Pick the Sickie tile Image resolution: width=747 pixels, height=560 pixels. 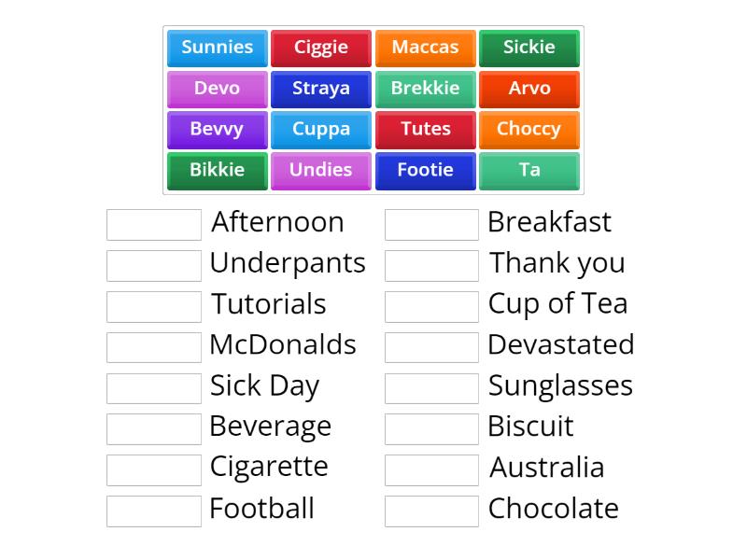pos(529,48)
